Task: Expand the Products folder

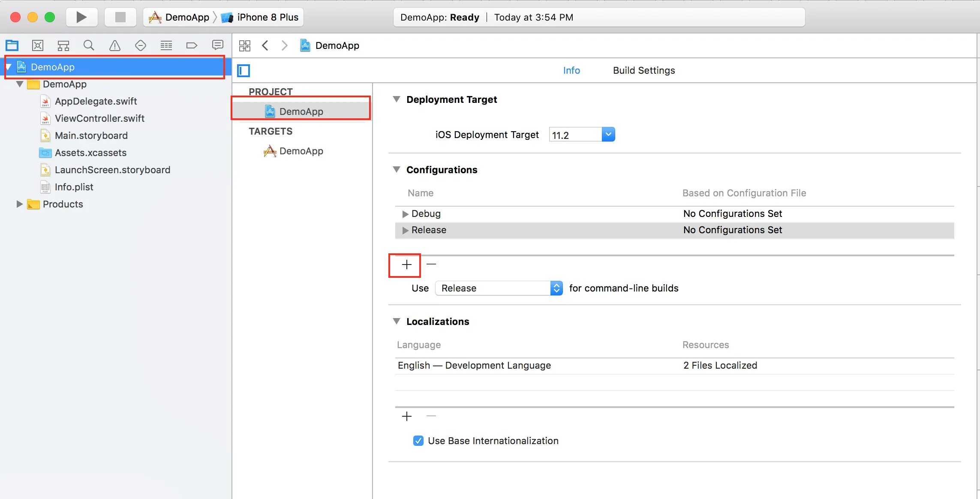Action: click(19, 204)
